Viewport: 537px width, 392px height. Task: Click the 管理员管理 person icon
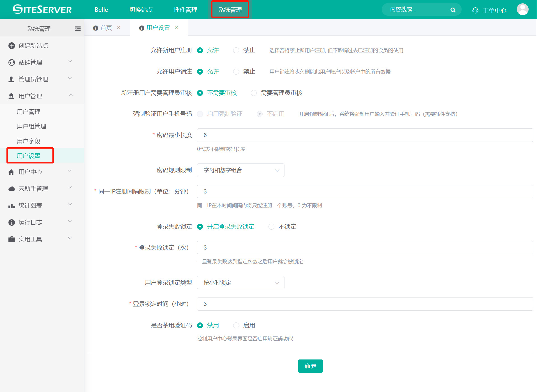pyautogui.click(x=11, y=79)
